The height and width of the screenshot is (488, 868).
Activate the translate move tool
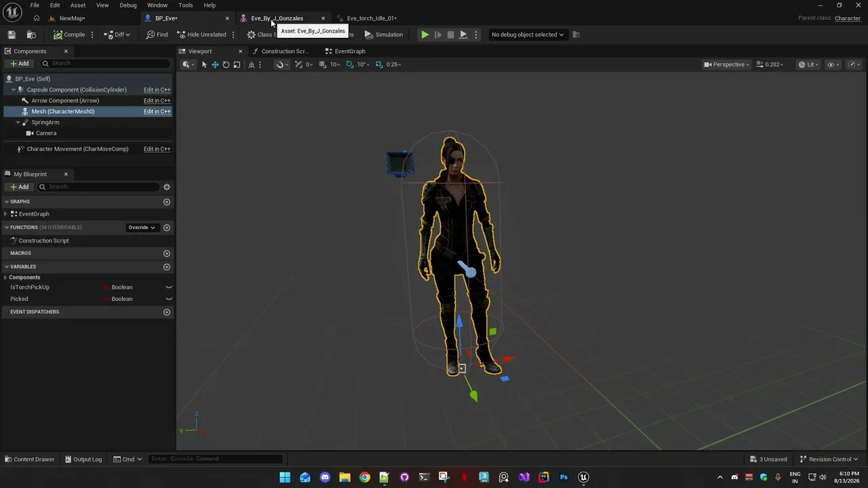[x=215, y=64]
